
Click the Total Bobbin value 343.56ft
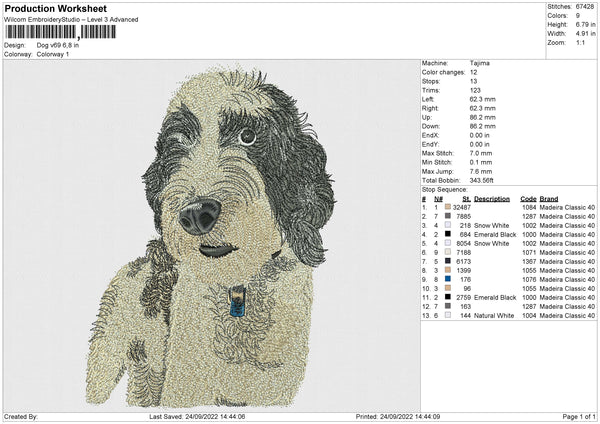481,180
